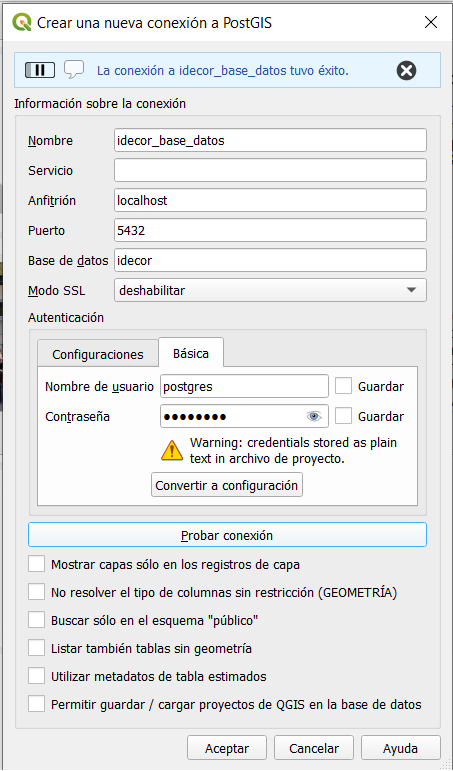Screen dimensions: 453x771
Task: Click the message bar pause countdown icon
Action: coord(40,70)
